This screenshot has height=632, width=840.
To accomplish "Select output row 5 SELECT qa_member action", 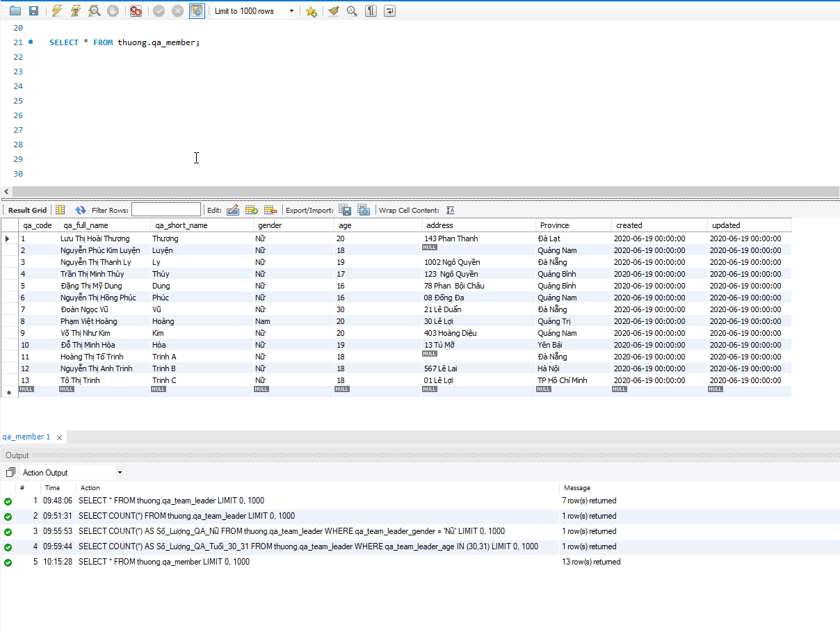I will tap(164, 562).
